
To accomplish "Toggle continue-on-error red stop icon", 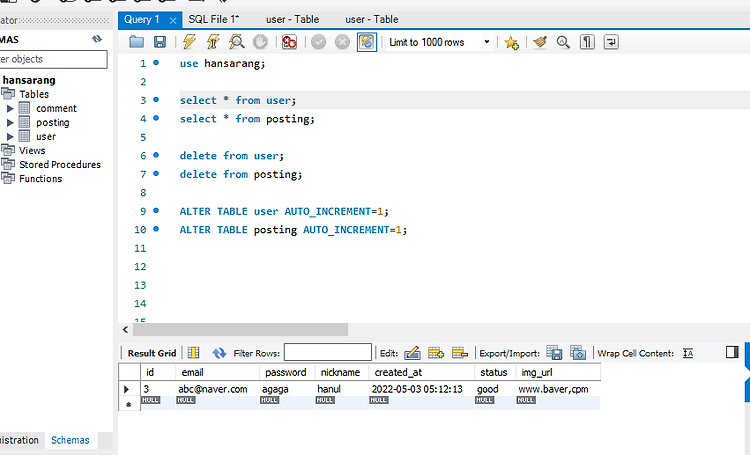I will point(289,42).
